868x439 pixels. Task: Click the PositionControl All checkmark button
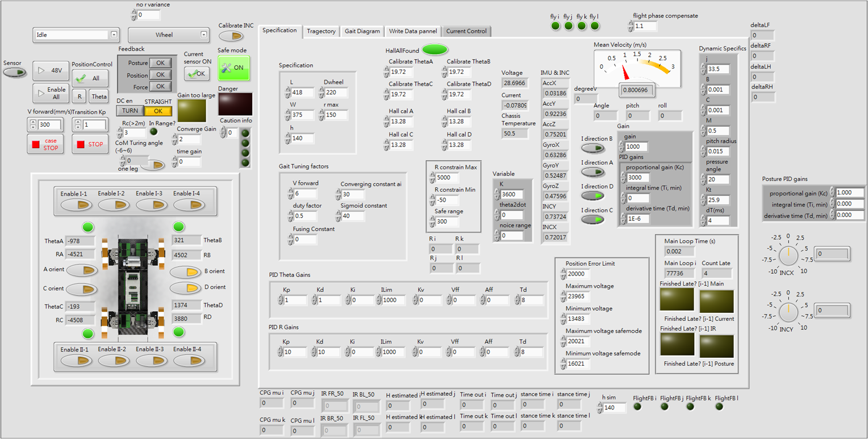coord(88,78)
